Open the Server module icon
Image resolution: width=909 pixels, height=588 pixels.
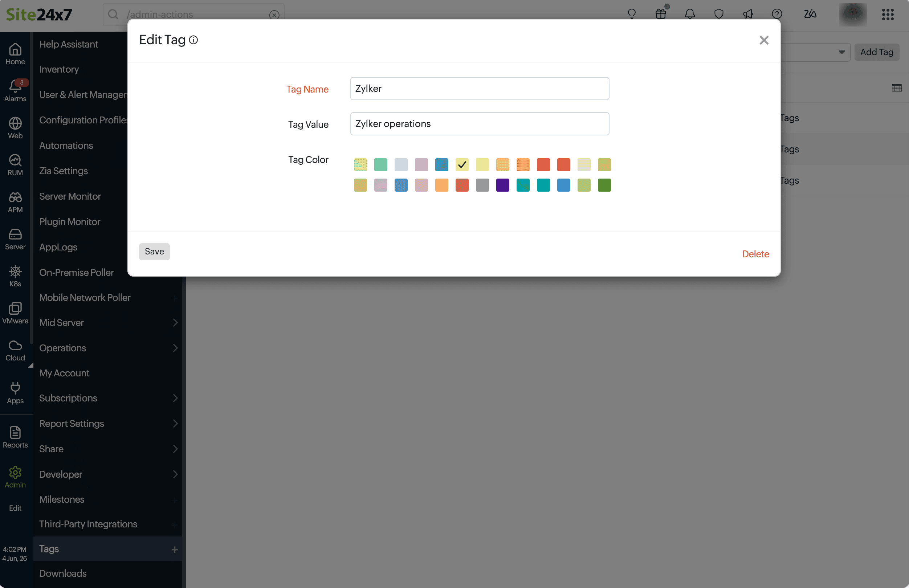15,239
